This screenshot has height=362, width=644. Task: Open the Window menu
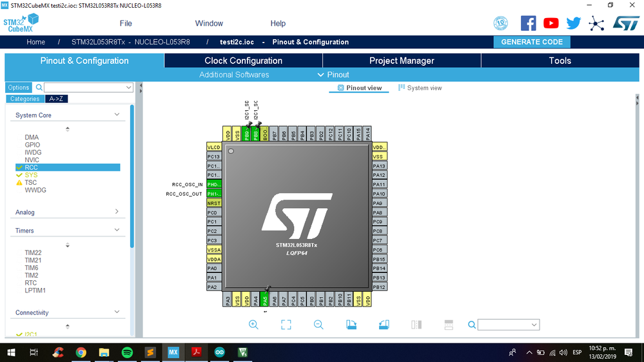click(x=209, y=23)
